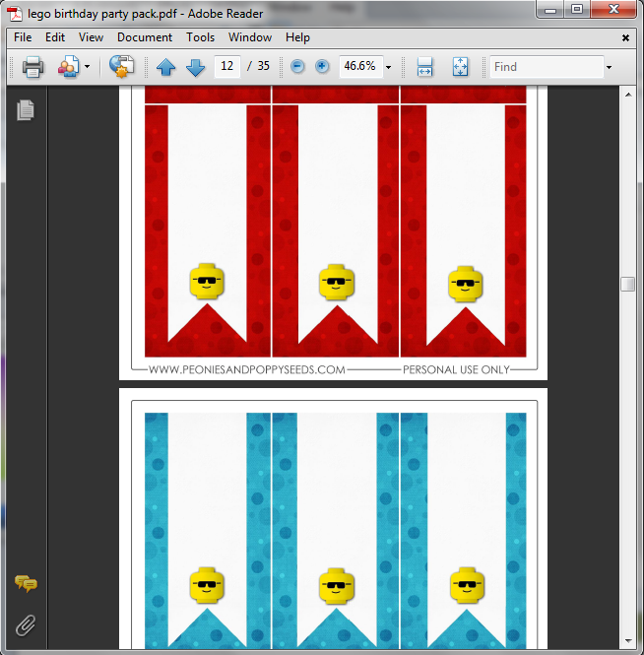Click the Fit Full Page icon

pos(460,67)
